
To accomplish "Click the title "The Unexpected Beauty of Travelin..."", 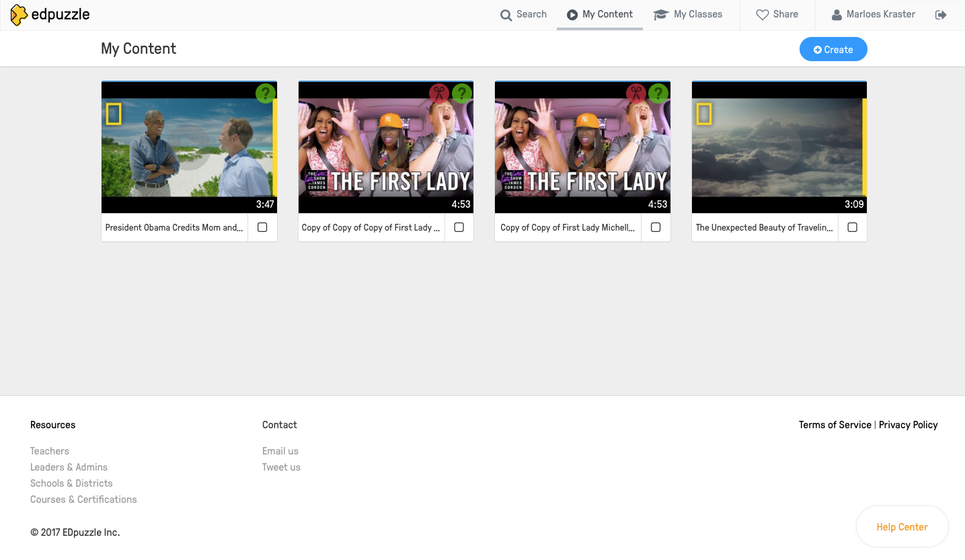I will click(x=765, y=227).
